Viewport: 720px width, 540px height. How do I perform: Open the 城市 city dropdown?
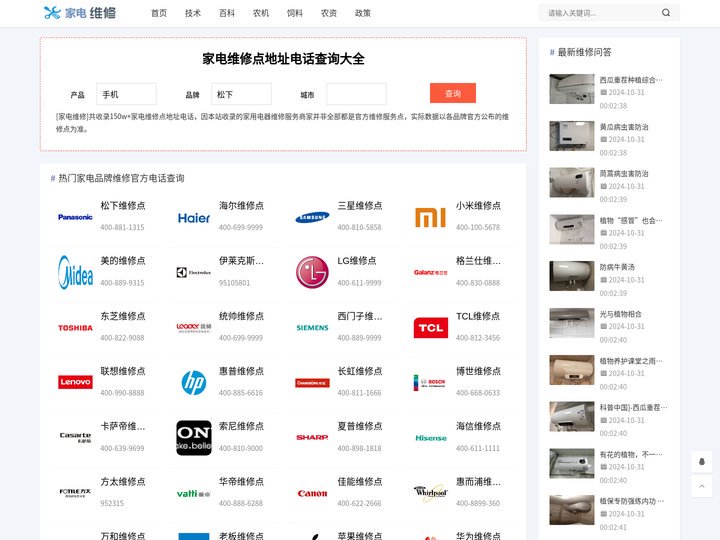[356, 94]
